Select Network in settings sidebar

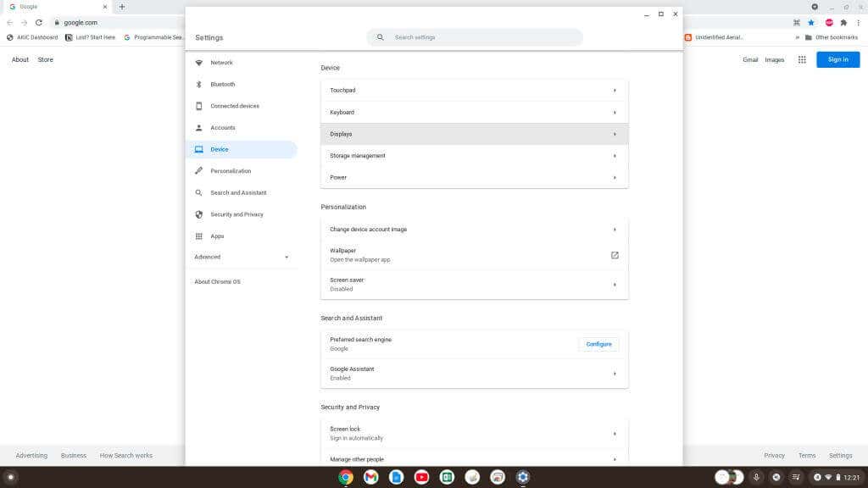(221, 63)
